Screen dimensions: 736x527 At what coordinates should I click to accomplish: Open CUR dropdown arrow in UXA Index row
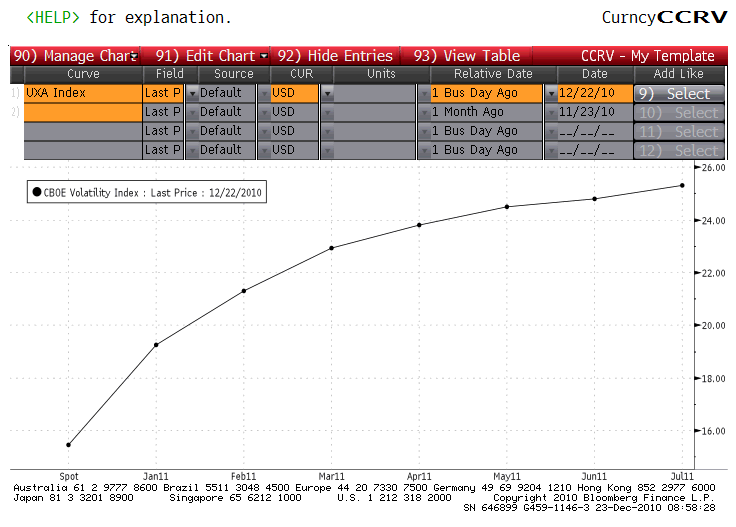point(264,93)
